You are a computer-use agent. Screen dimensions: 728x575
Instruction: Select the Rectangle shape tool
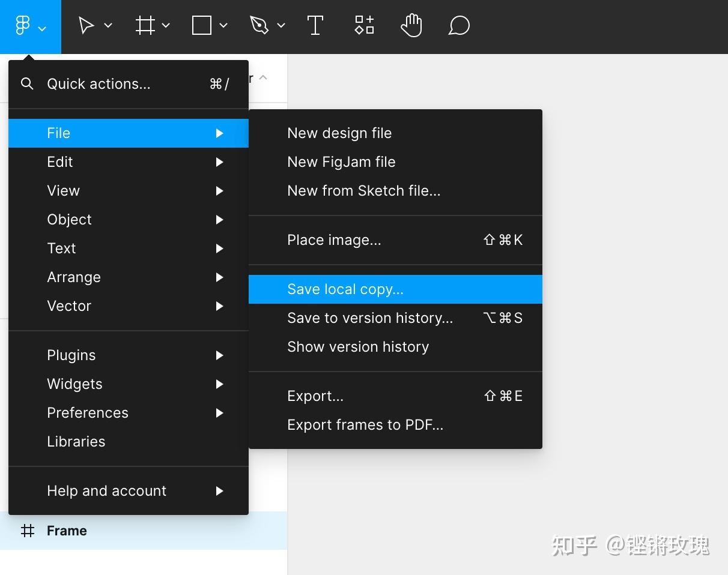[201, 25]
